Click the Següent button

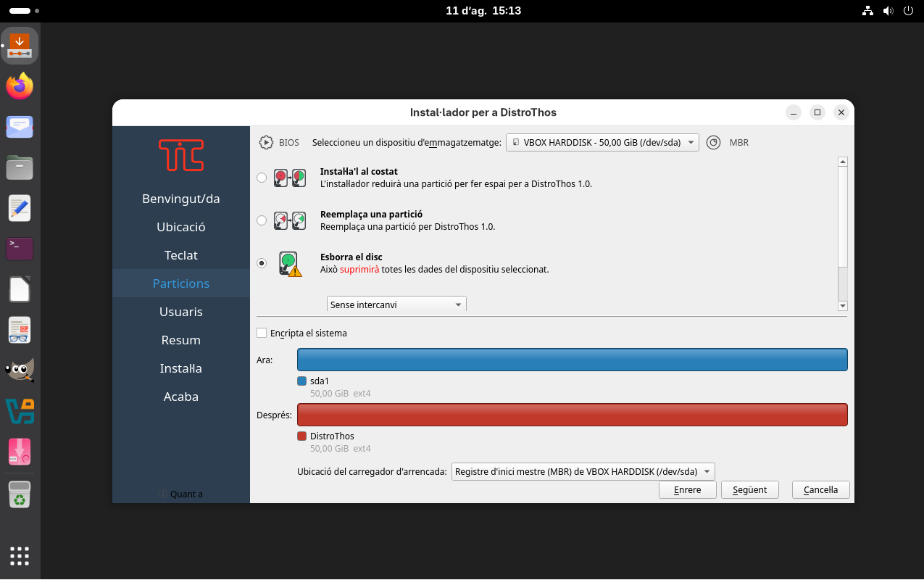750,490
